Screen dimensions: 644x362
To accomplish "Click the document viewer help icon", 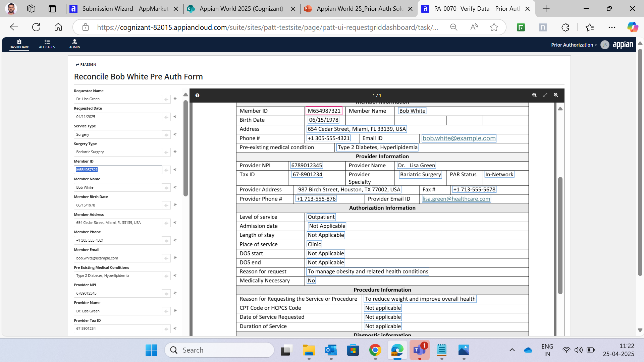I will (197, 96).
